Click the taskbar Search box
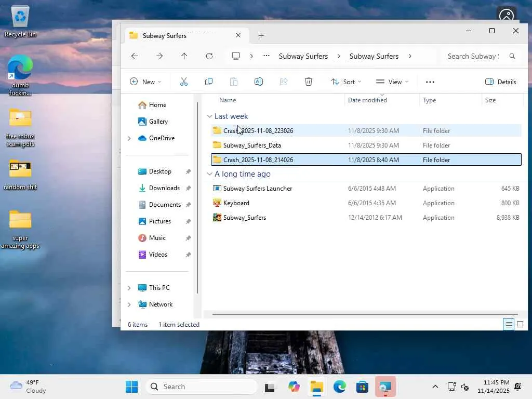Screen dimensions: 532x399 (x=201, y=387)
